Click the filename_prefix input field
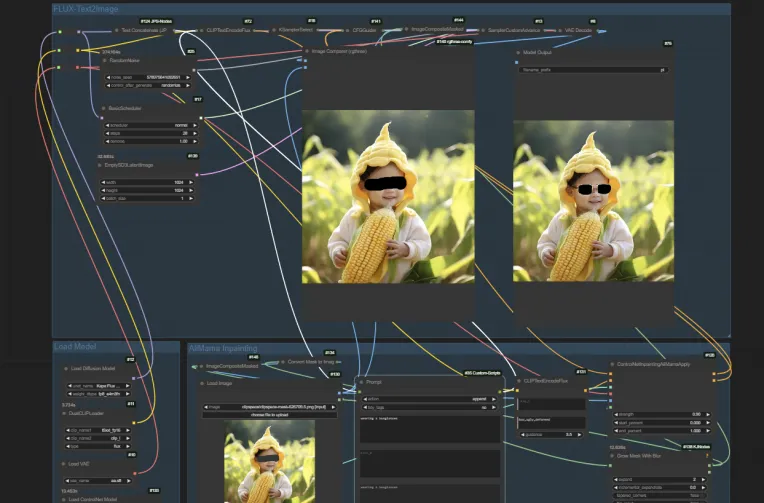Screen dimensions: 764x503 (593, 70)
